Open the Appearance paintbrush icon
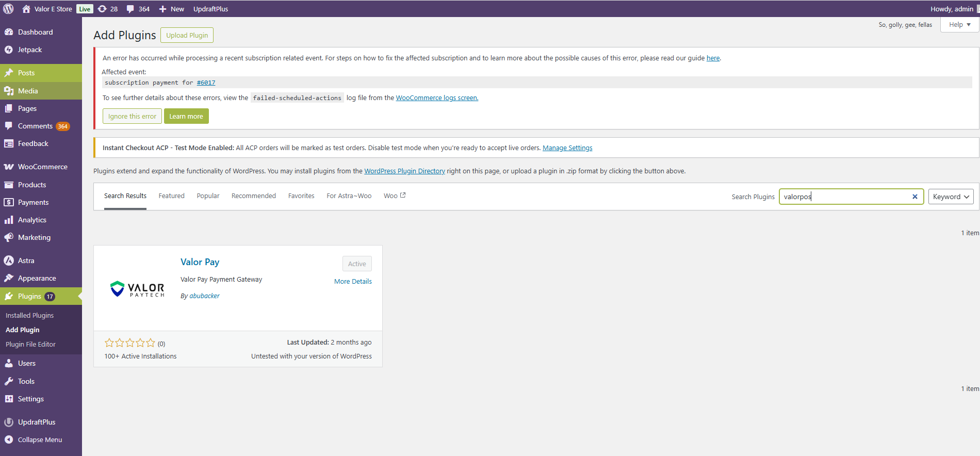 point(9,278)
